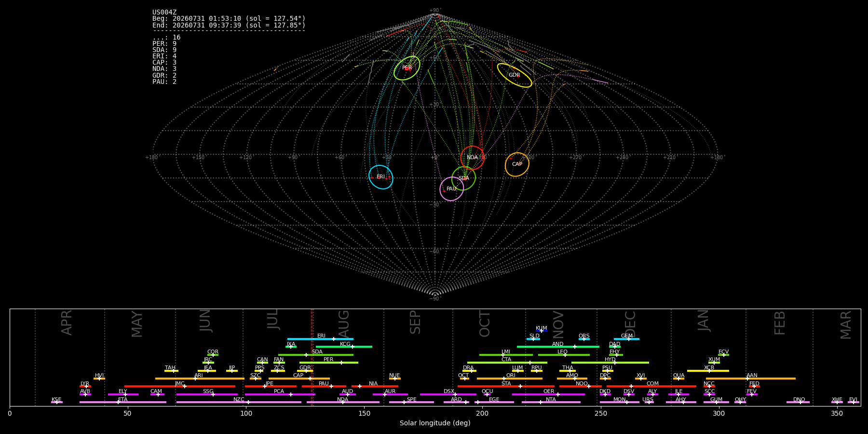Click the +120 longitude label on the map
Image resolution: width=868 pixels, height=434 pixels.
[245, 158]
